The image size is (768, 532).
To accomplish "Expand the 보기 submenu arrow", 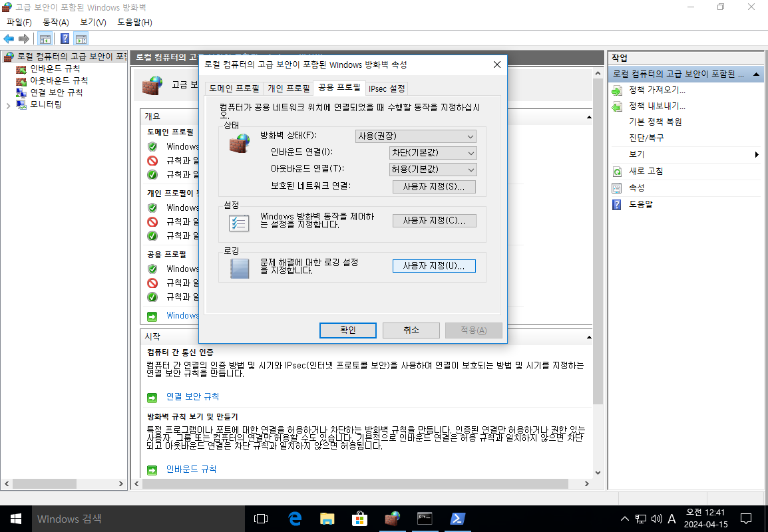I will pos(757,155).
